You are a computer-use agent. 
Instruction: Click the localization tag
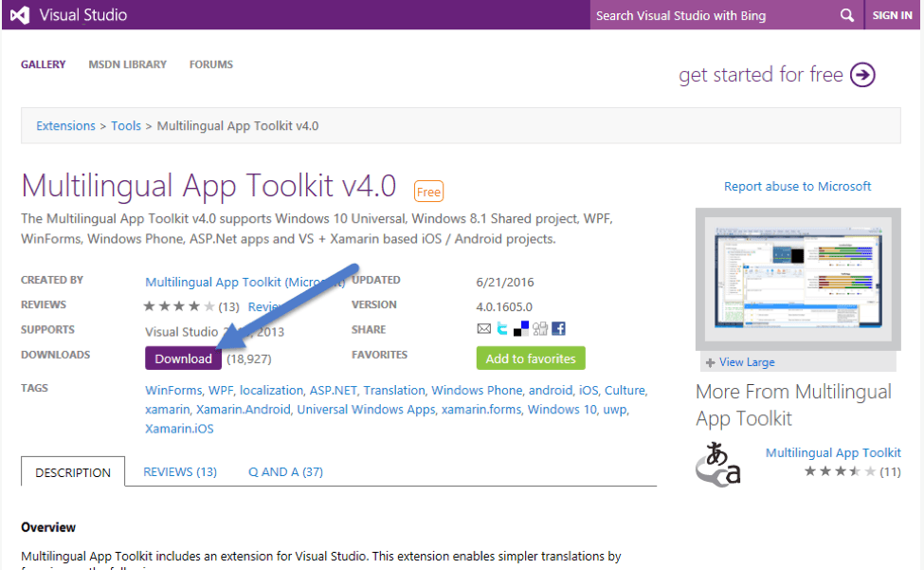point(272,390)
